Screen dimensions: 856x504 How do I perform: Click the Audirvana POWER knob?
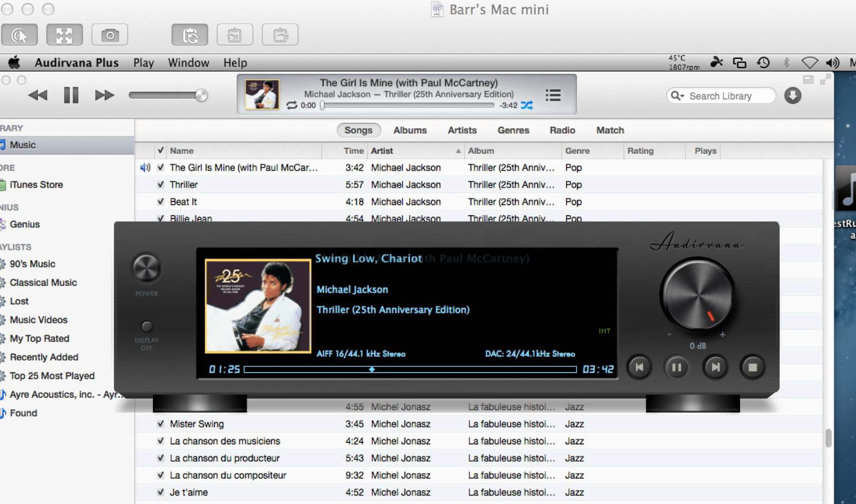(147, 268)
